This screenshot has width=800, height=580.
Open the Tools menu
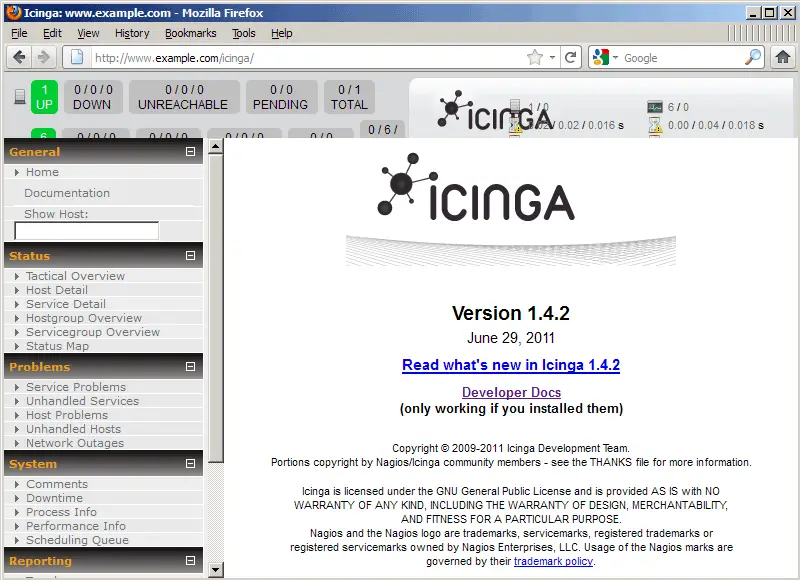click(244, 33)
